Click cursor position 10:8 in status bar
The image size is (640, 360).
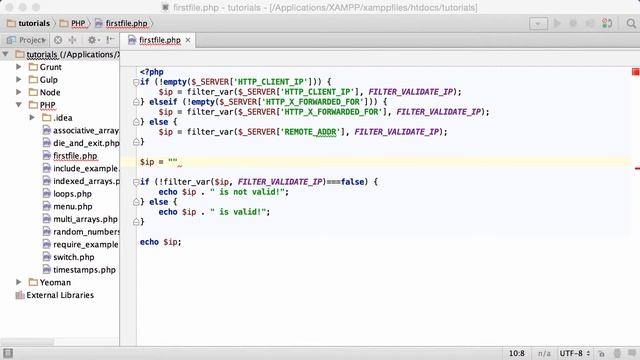tap(516, 353)
